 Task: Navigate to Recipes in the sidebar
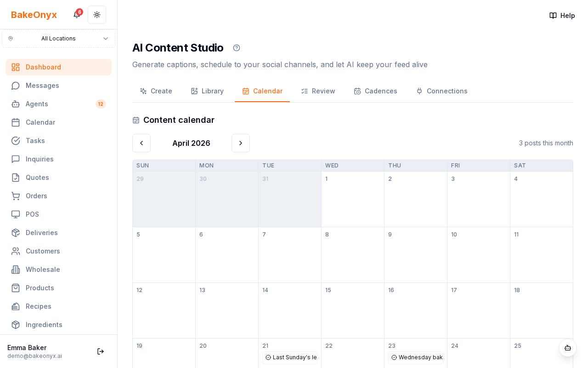(x=39, y=306)
